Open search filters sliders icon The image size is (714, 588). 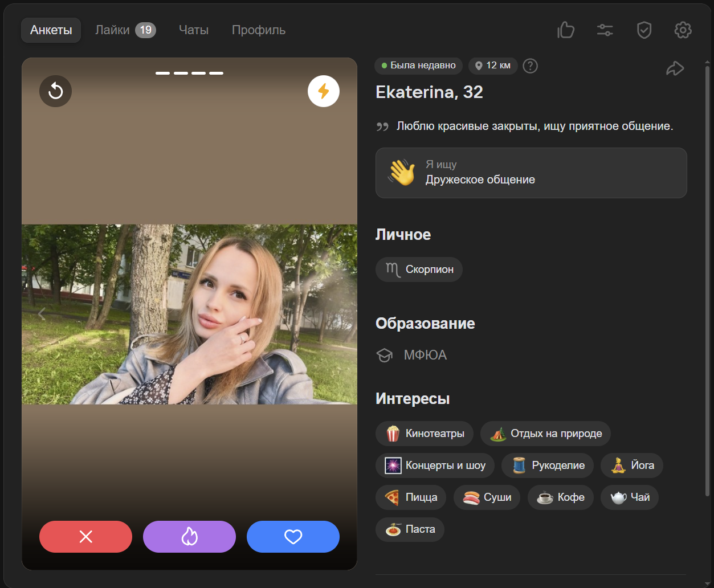[x=605, y=30]
